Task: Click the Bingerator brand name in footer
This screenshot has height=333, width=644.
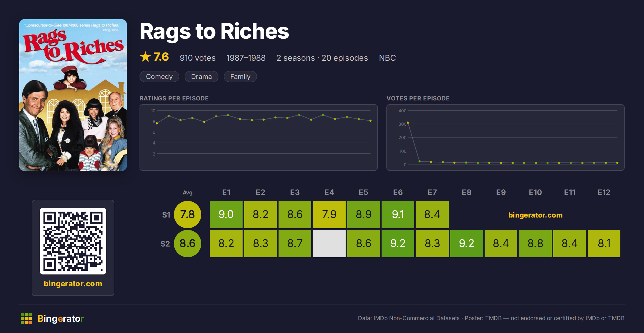Action: (61, 318)
